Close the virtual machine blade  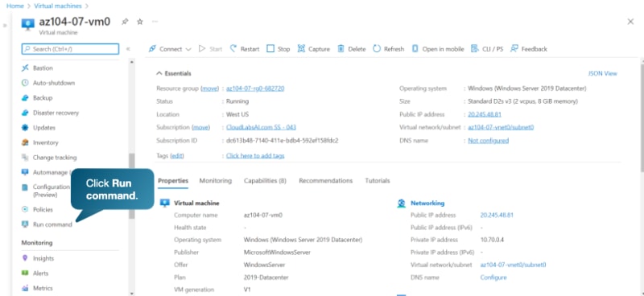pos(630,22)
